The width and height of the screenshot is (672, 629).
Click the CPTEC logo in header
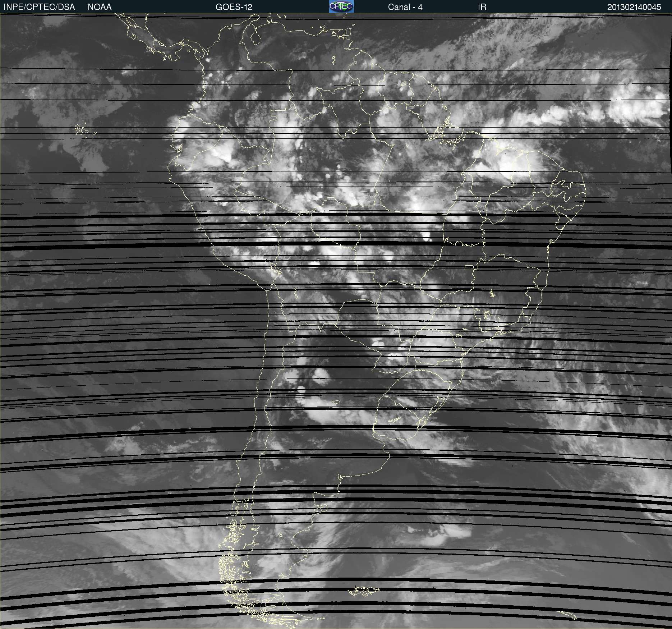pyautogui.click(x=341, y=6)
